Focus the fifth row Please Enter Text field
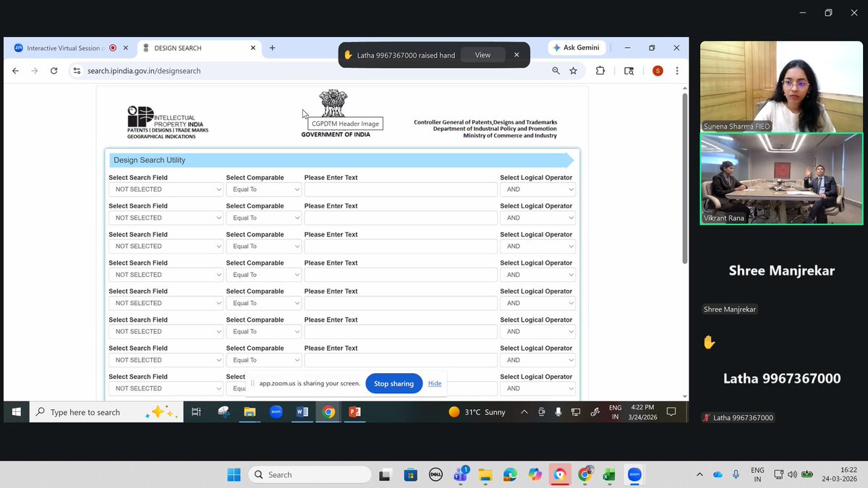The width and height of the screenshot is (868, 488). click(x=401, y=303)
